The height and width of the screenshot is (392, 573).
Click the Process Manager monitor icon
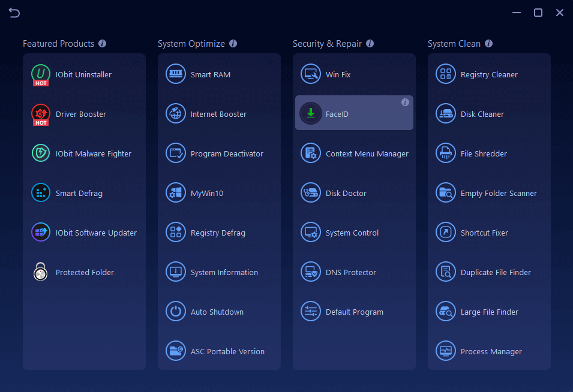point(446,351)
